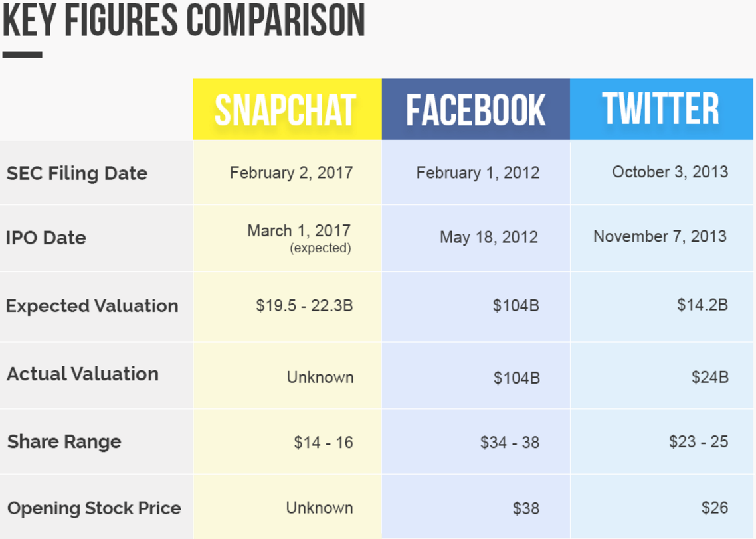
Task: Click the Opening Stock Price row label
Action: coord(94,508)
